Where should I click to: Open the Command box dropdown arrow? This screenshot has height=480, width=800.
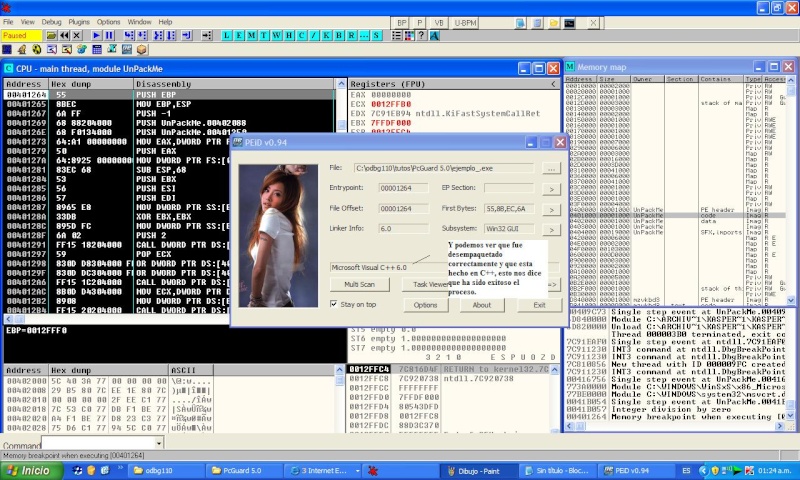click(159, 443)
